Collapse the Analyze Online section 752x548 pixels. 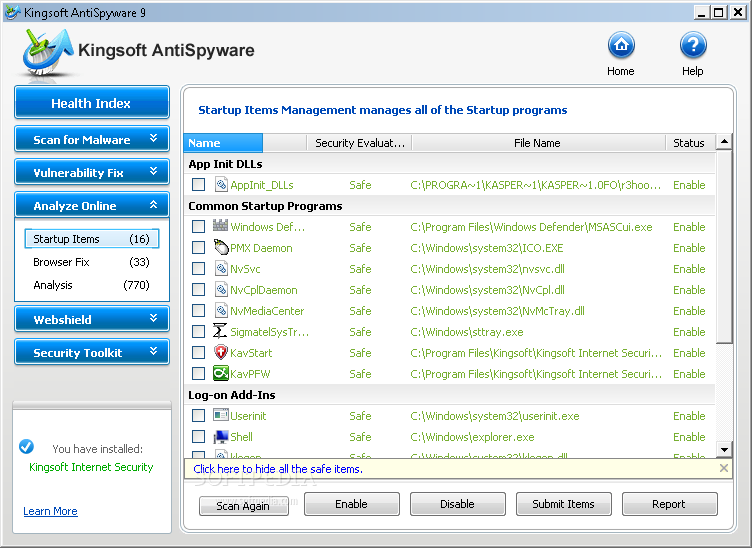click(92, 205)
